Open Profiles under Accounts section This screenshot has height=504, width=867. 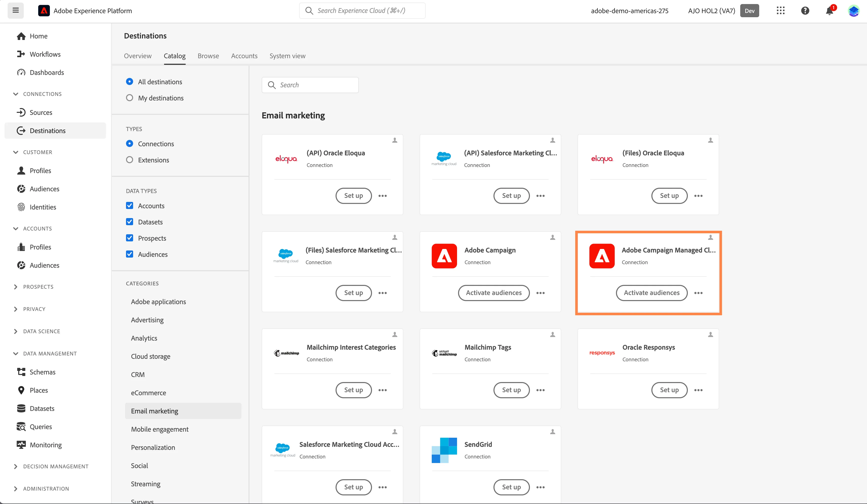40,247
